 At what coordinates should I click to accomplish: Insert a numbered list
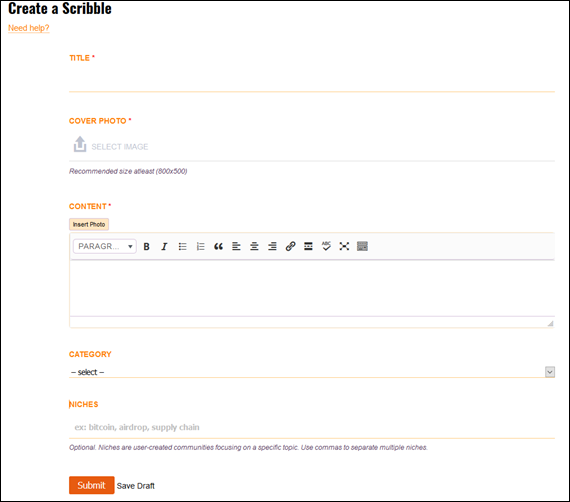point(200,246)
